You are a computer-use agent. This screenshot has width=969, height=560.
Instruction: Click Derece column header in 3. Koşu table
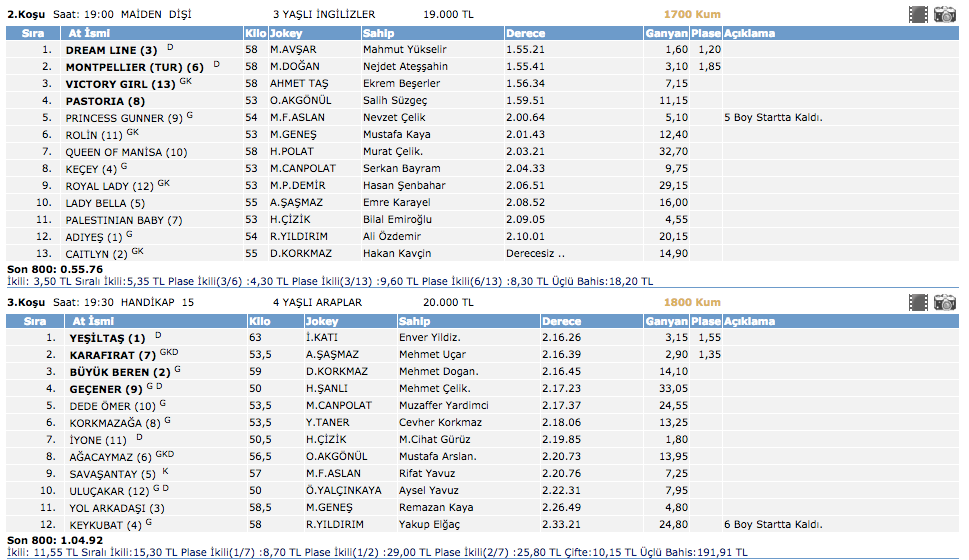(562, 321)
